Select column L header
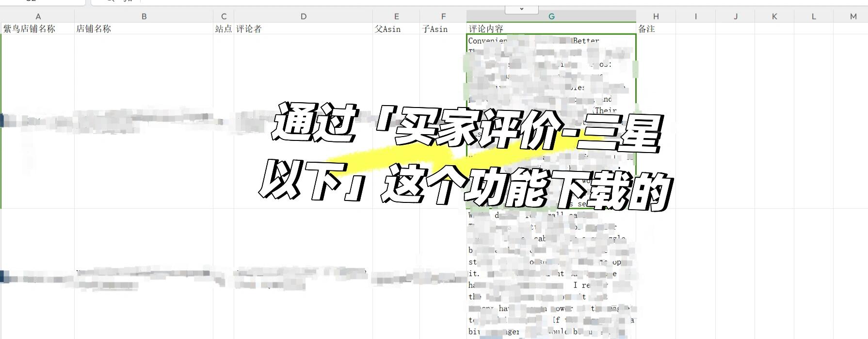The width and height of the screenshot is (868, 339). coord(814,16)
